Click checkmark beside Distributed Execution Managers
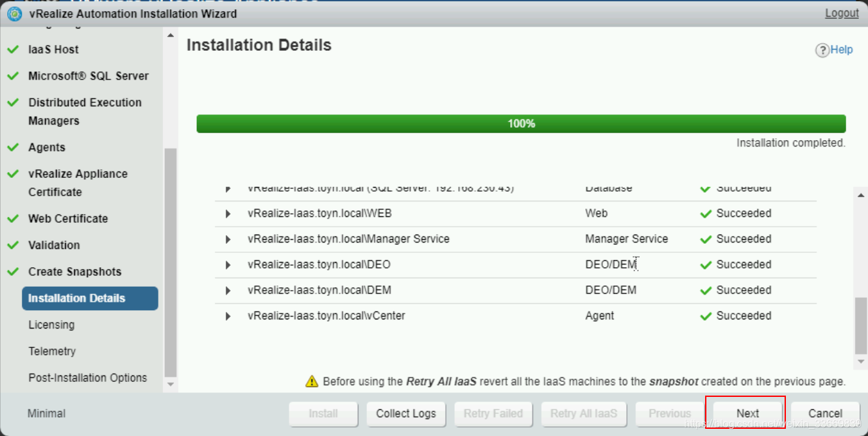Screen dimensions: 868x436 [13, 103]
